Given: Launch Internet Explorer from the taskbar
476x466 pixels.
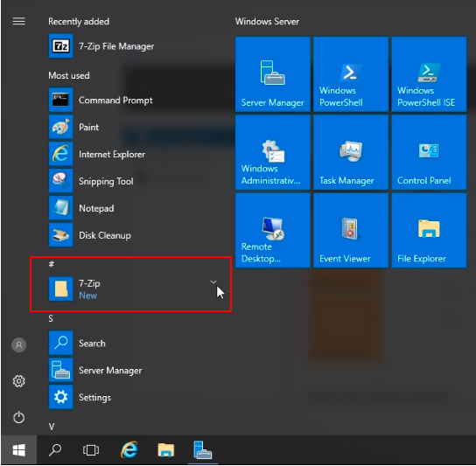Looking at the screenshot, I should tap(129, 450).
